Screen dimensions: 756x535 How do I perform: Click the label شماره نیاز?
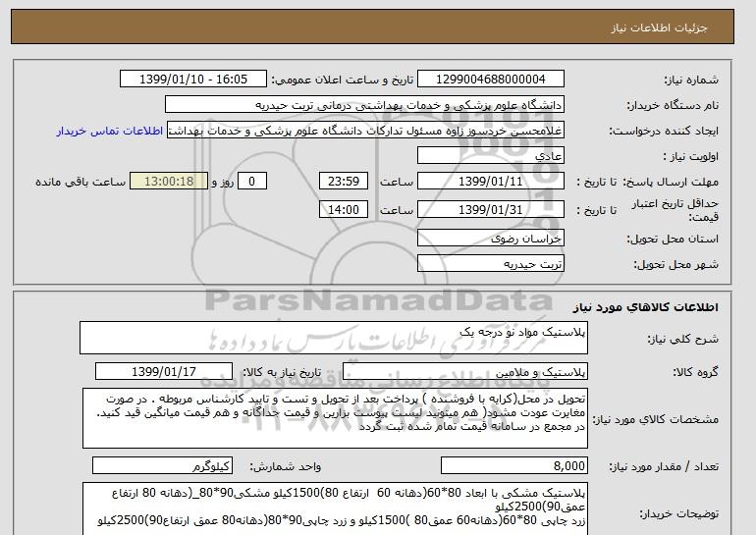point(691,80)
